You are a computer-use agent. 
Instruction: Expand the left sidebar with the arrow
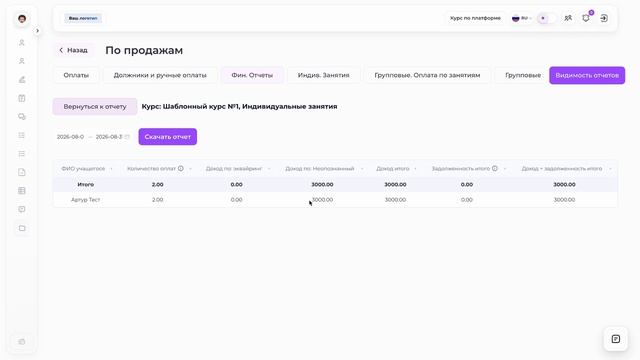[37, 31]
